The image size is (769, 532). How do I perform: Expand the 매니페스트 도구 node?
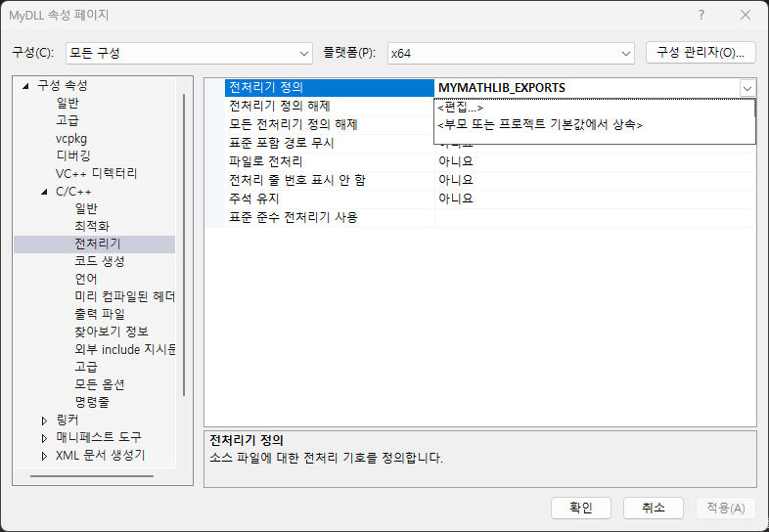[x=44, y=438]
